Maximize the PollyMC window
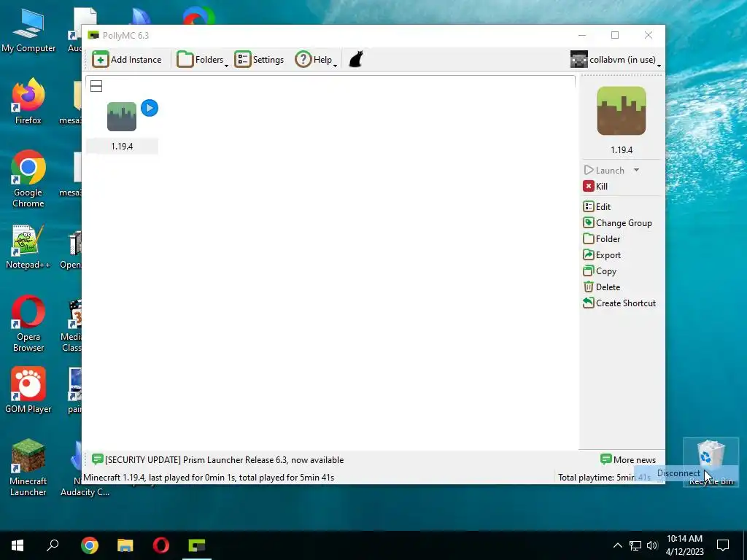Screen dimensions: 747x560 pos(615,35)
